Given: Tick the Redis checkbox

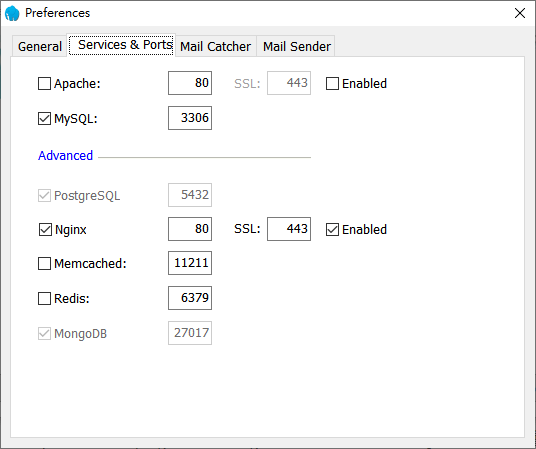Looking at the screenshot, I should 44,299.
